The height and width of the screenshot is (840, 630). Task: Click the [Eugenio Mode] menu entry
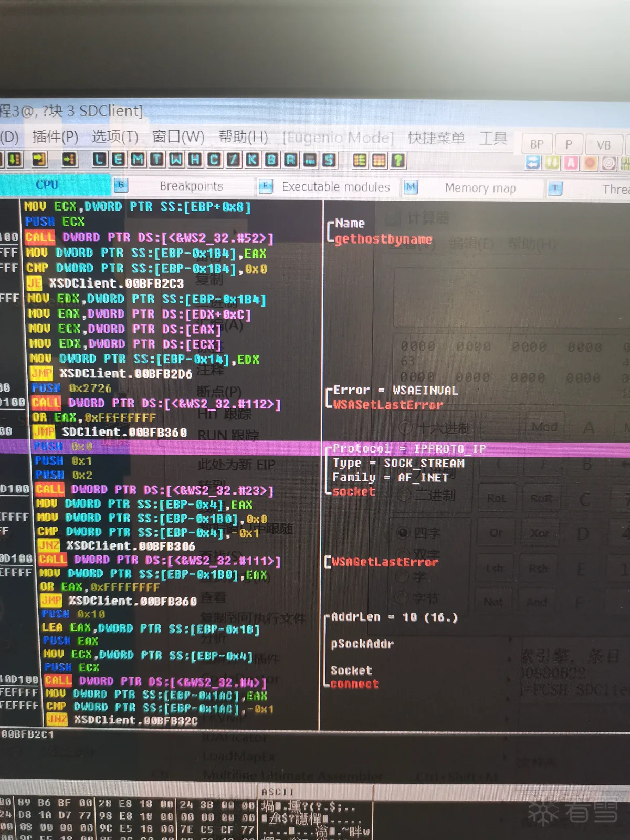(x=338, y=138)
